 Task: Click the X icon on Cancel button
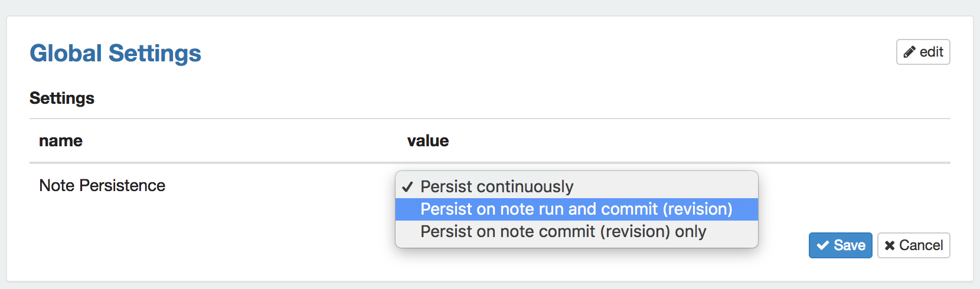[x=890, y=245]
